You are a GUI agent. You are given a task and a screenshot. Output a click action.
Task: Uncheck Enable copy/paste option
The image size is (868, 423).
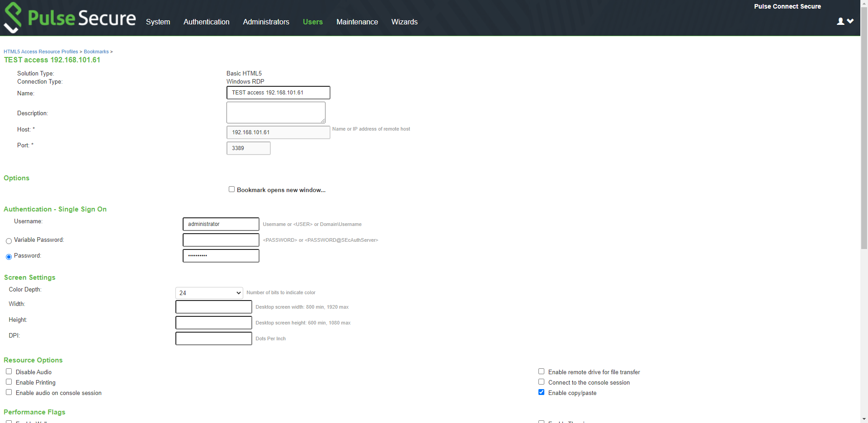click(x=541, y=392)
